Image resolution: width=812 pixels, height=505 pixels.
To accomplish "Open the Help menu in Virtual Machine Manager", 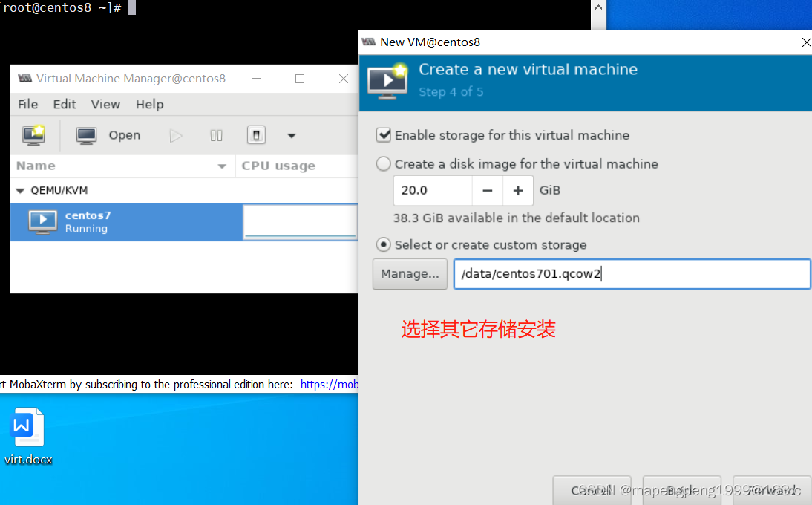I will pyautogui.click(x=150, y=104).
